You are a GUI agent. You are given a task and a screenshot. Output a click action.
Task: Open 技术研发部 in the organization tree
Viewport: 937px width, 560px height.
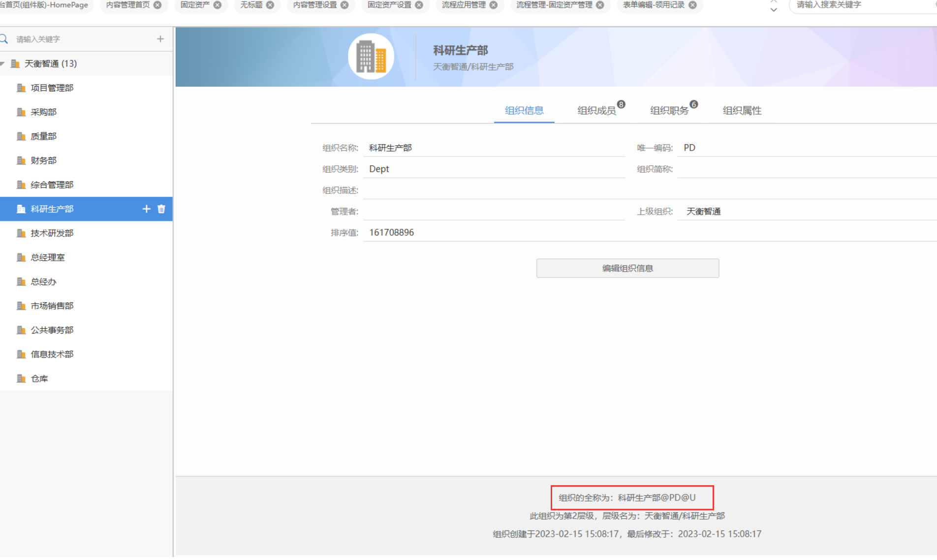(86, 233)
